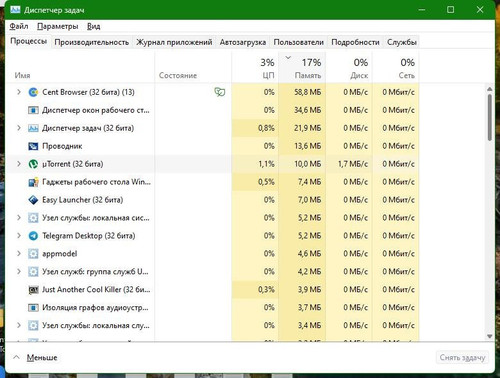This screenshot has width=500, height=378.
Task: Click the scrollbar up arrow
Action: pyautogui.click(x=489, y=89)
